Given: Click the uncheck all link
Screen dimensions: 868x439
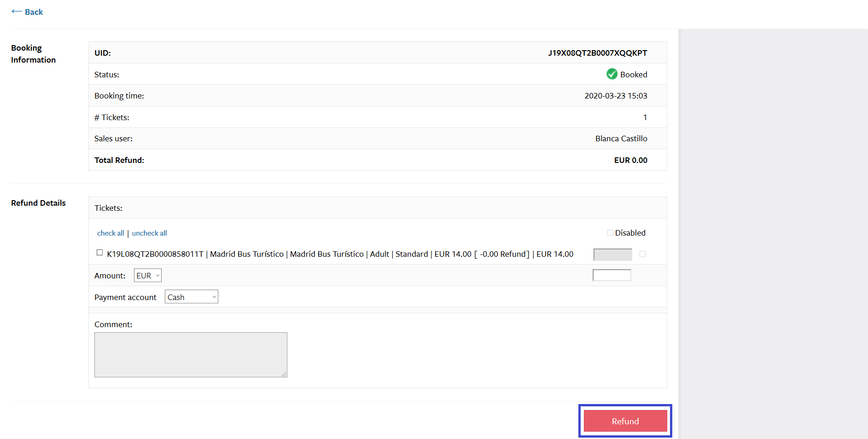Looking at the screenshot, I should tap(149, 233).
